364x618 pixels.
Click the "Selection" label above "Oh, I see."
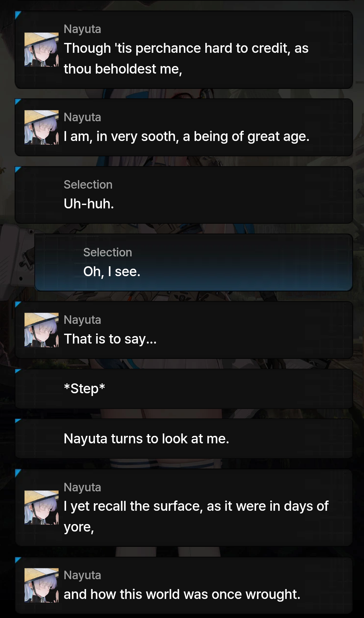tap(108, 252)
